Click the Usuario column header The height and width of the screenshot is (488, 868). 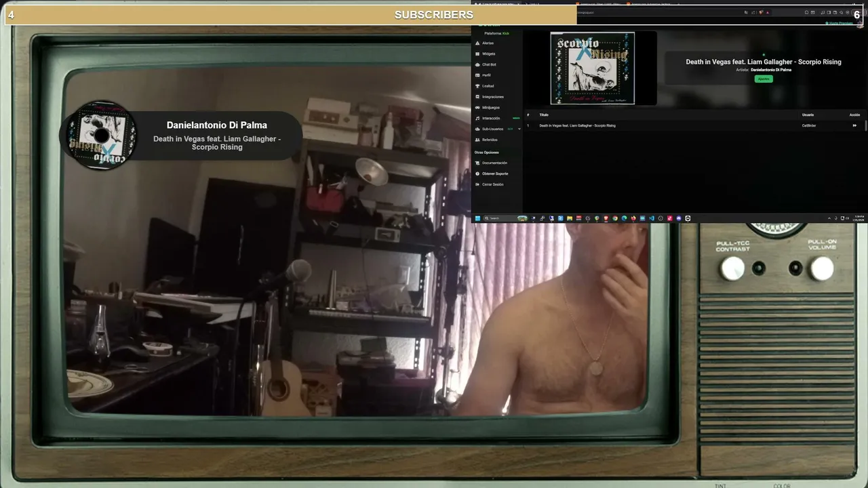click(x=808, y=115)
